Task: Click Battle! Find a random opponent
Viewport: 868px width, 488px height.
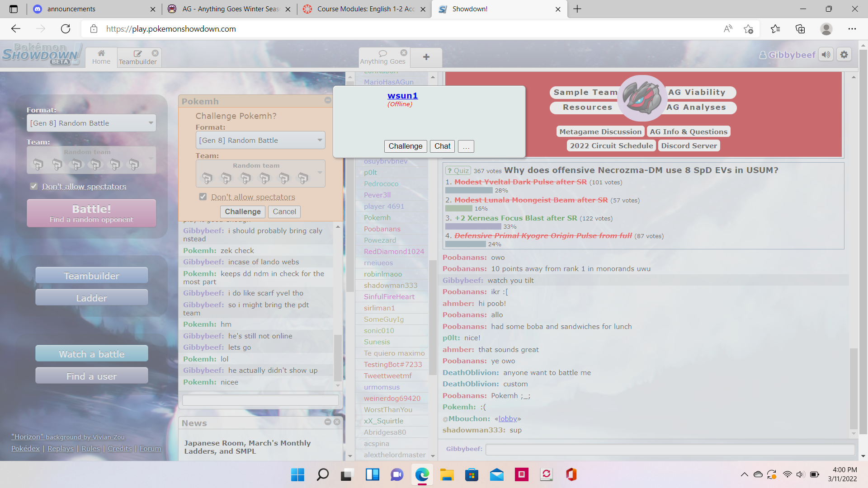Action: tap(91, 213)
